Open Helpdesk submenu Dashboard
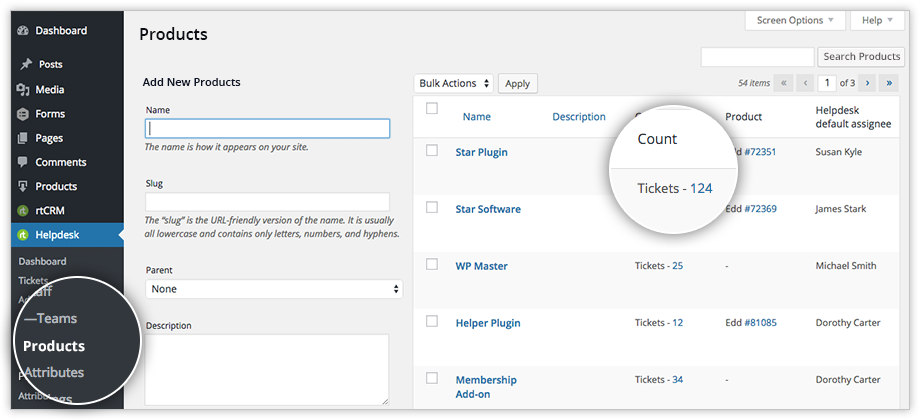This screenshot has width=920, height=420. coord(42,261)
